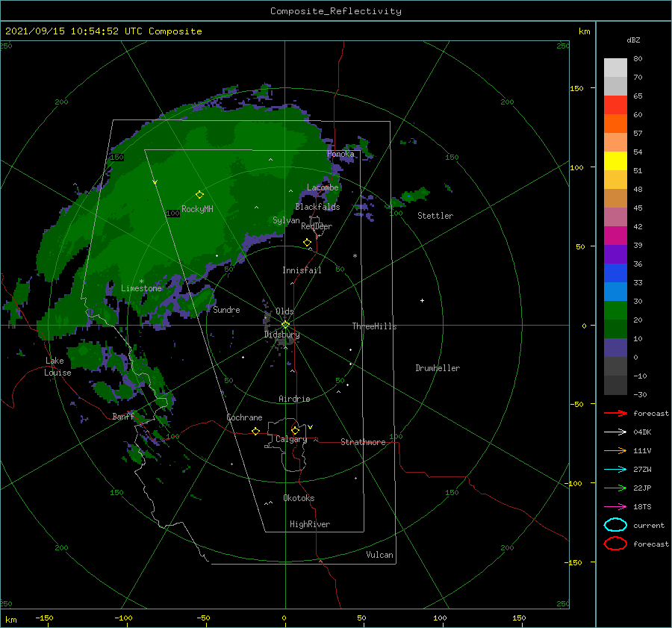Select the magenta 18TS arrow legend icon
Screen dimensions: 672x628
click(x=615, y=507)
